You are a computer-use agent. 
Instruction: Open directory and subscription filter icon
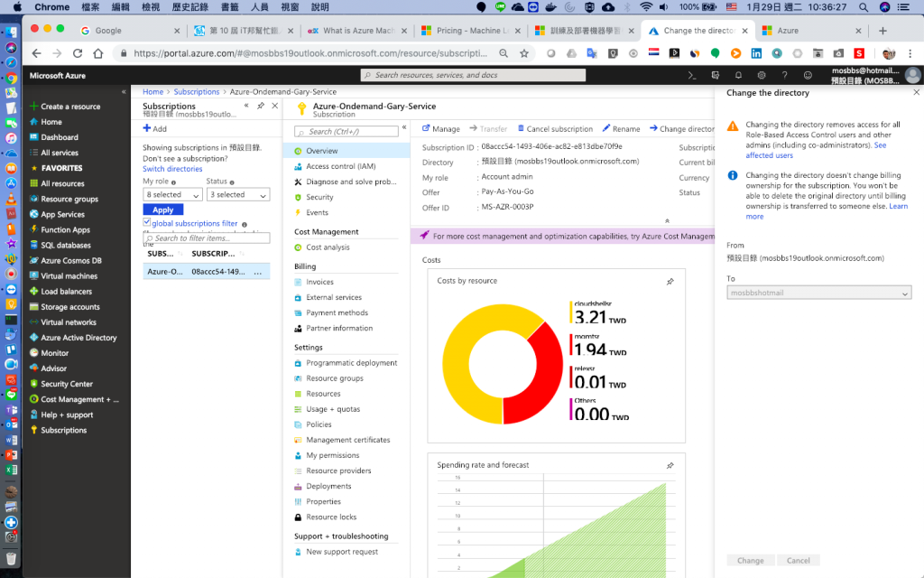click(x=716, y=75)
